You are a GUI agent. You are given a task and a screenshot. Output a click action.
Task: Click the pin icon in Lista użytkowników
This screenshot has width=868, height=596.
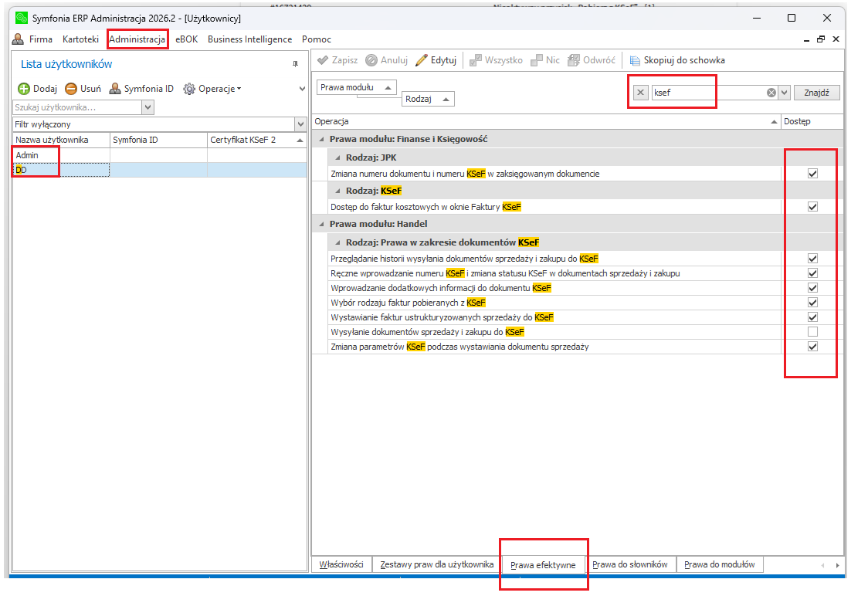(x=295, y=64)
